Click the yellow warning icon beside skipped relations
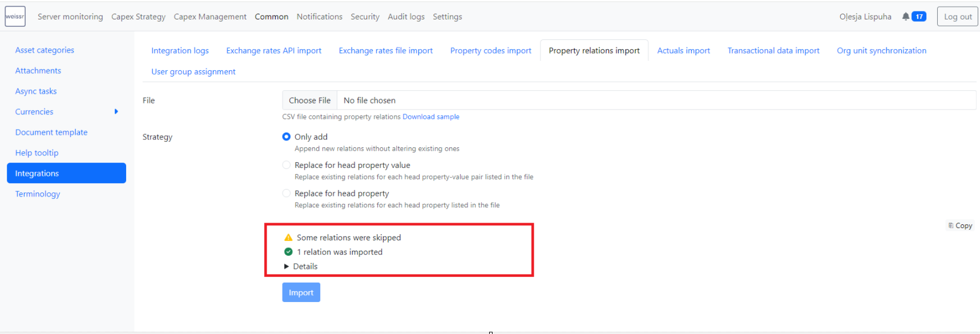The width and height of the screenshot is (980, 334). coord(288,238)
